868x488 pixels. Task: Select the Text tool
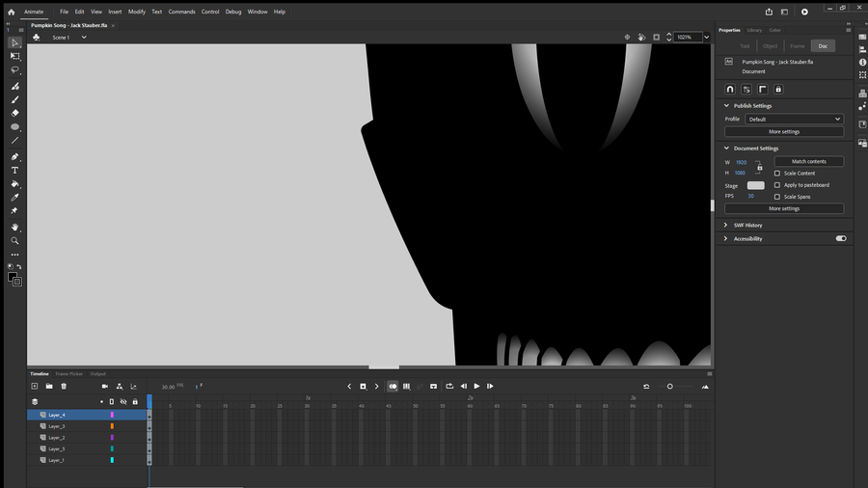pos(14,171)
